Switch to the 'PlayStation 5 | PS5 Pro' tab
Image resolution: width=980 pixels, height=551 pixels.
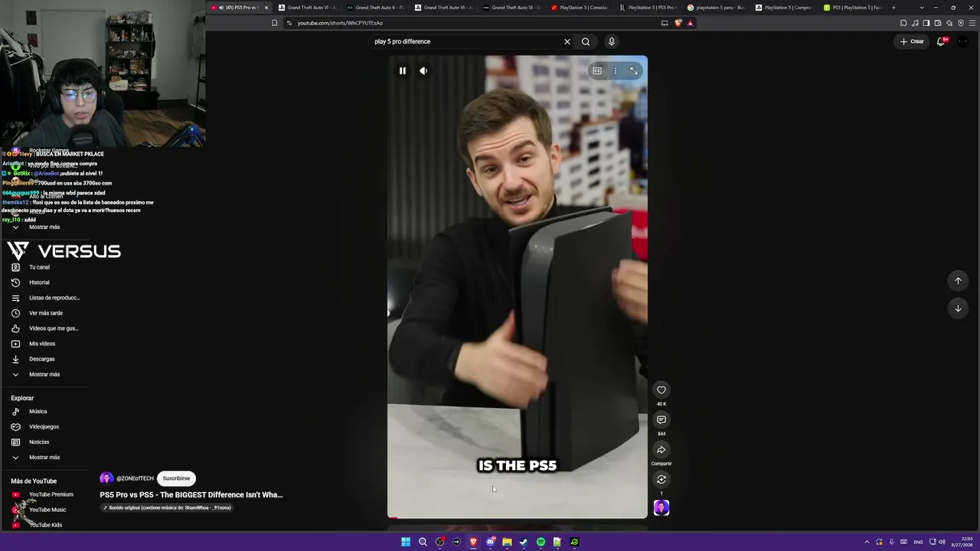[648, 8]
